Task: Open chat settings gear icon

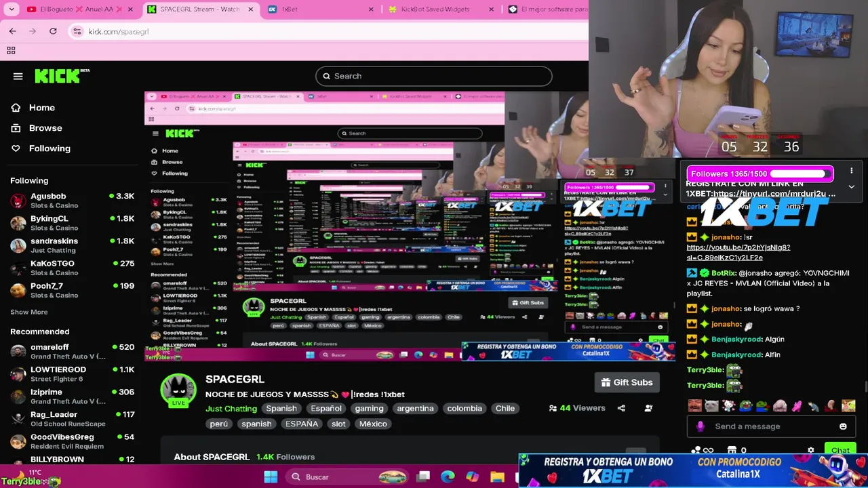Action: [810, 450]
